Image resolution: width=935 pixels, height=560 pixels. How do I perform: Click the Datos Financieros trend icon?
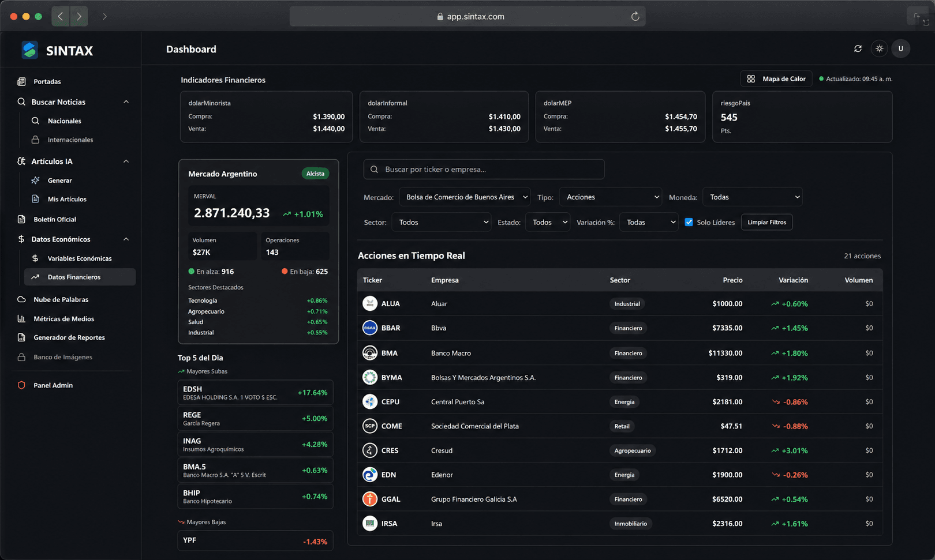coord(35,277)
